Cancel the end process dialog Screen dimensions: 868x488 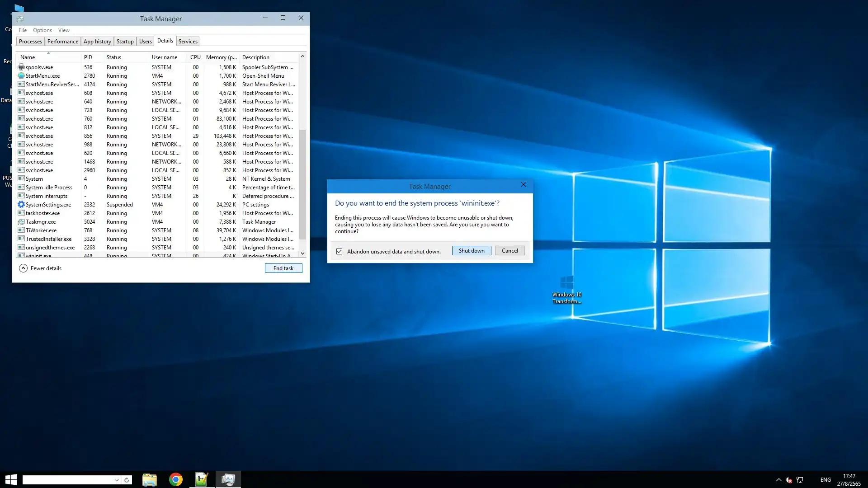coord(509,251)
